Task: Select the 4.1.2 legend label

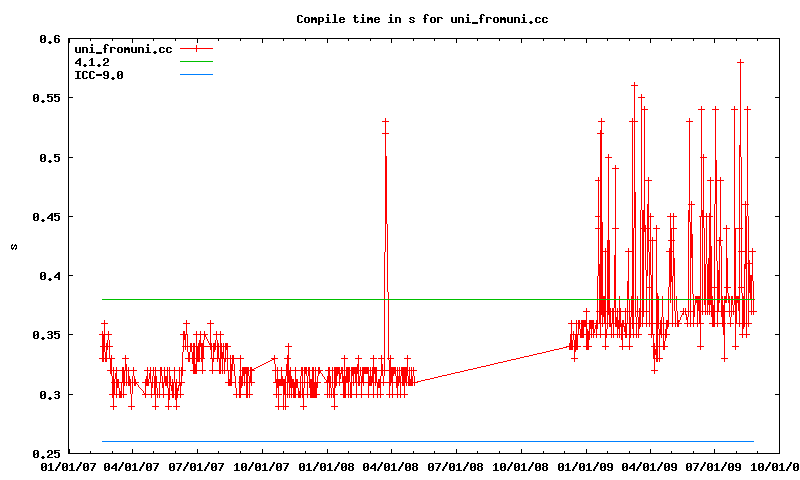Action: (91, 62)
